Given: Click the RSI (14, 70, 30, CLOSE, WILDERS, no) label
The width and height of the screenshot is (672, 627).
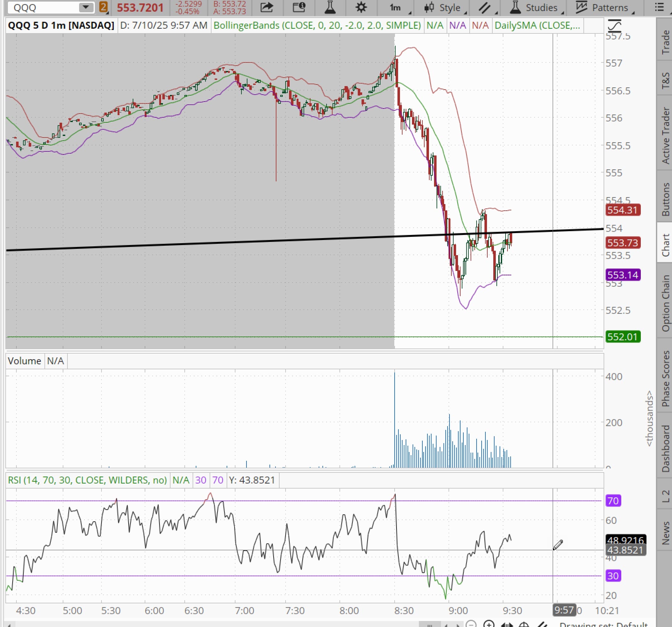Looking at the screenshot, I should tap(87, 480).
